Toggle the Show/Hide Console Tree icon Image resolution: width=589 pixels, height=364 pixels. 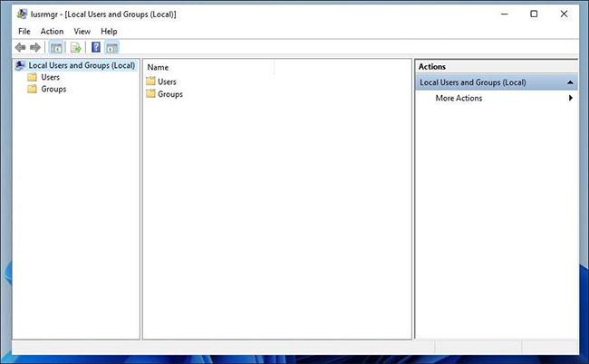point(56,47)
